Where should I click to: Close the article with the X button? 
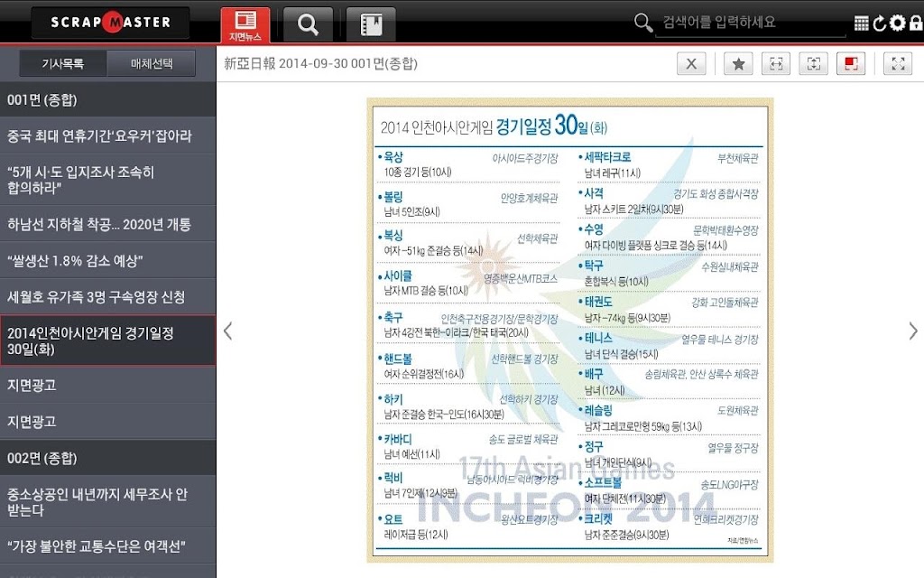coord(691,64)
